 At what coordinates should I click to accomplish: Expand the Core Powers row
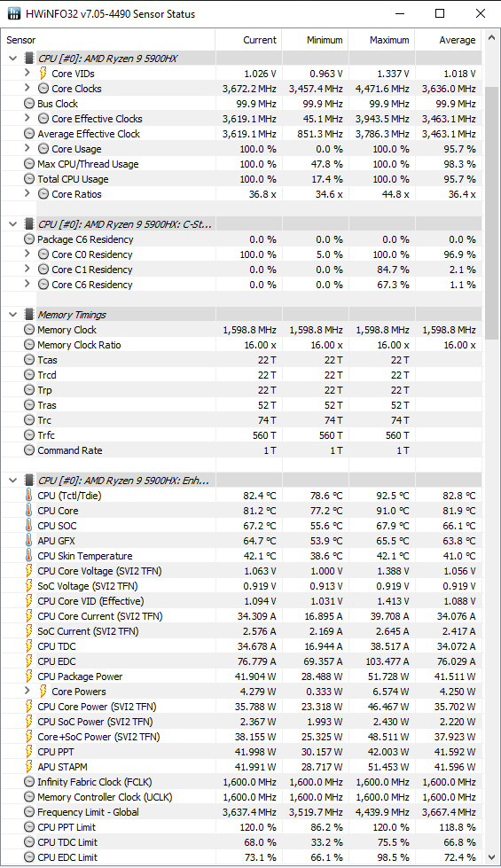click(27, 691)
